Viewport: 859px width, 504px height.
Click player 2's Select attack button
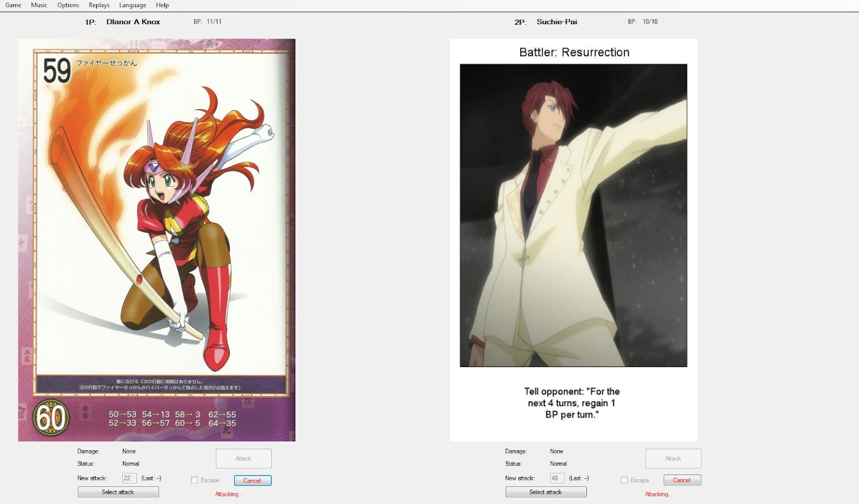point(546,492)
